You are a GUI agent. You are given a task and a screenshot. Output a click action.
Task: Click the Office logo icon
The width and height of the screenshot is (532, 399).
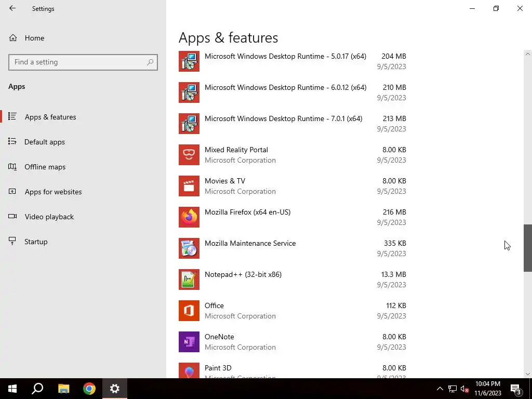click(189, 311)
